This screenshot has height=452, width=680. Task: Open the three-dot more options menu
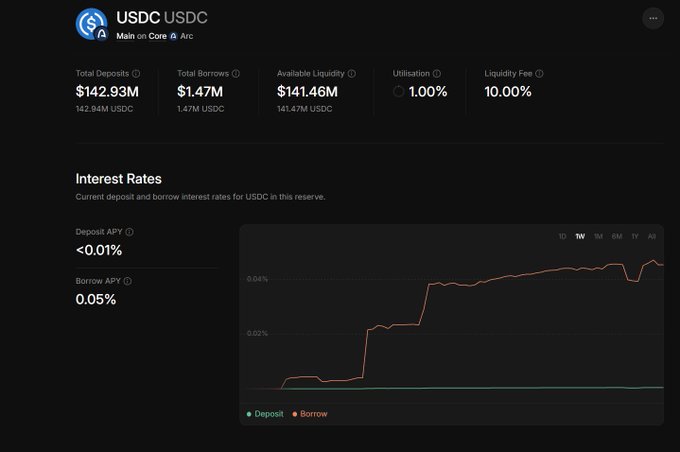coord(653,19)
